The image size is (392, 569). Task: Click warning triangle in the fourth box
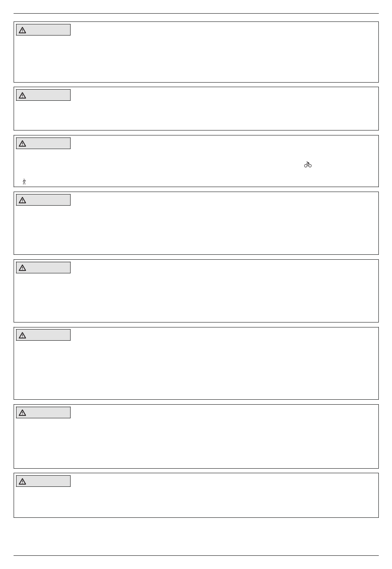(22, 200)
